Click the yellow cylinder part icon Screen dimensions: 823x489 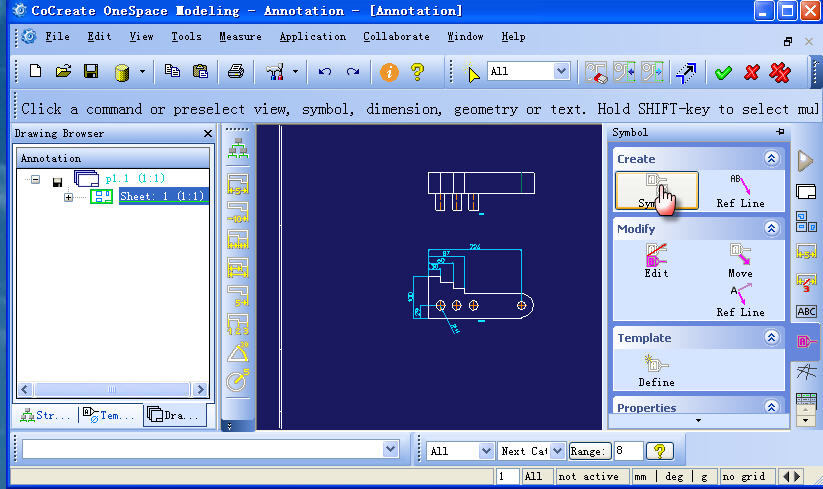click(122, 72)
